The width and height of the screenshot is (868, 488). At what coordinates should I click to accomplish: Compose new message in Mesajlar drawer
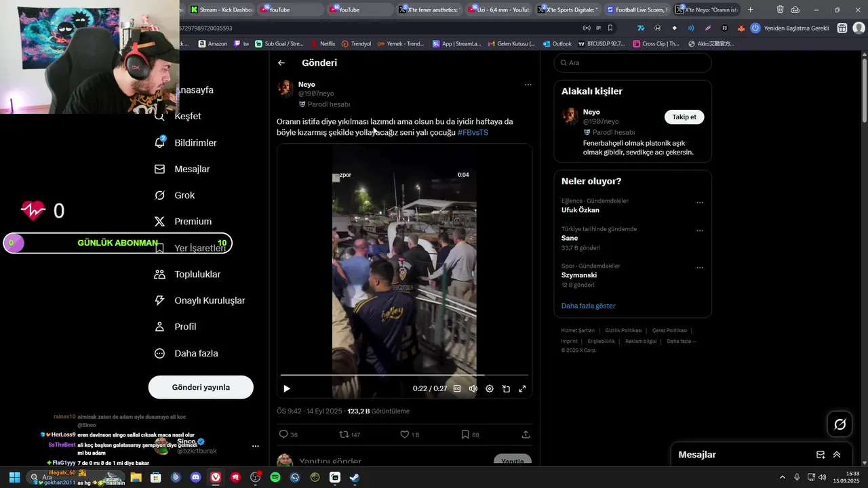coord(820,455)
